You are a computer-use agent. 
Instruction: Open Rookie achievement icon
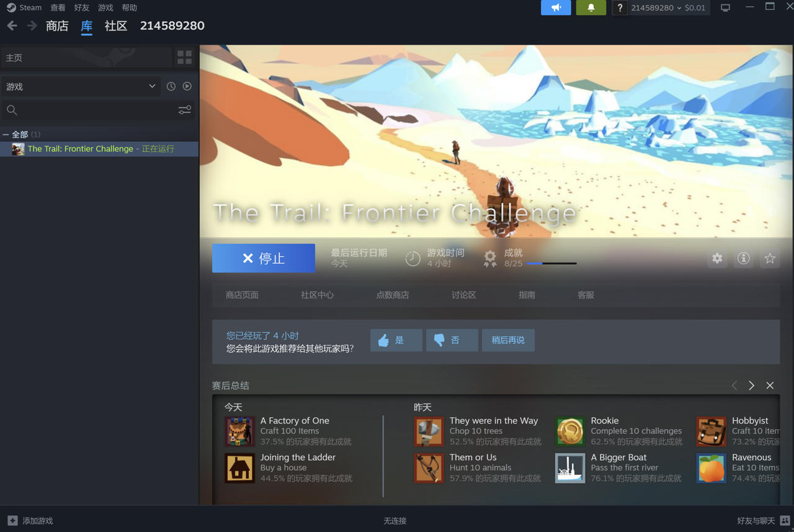[x=570, y=431]
